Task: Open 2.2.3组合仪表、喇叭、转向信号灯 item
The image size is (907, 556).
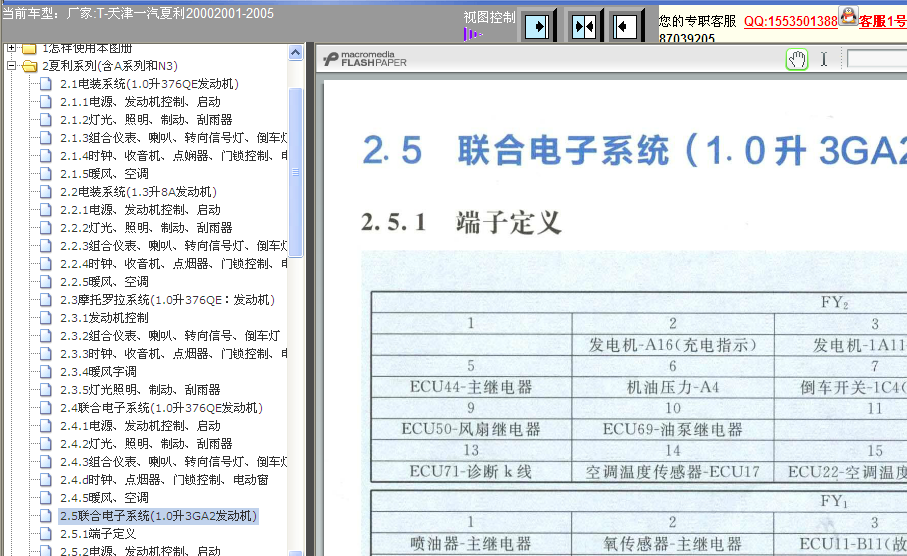Action: tap(174, 245)
